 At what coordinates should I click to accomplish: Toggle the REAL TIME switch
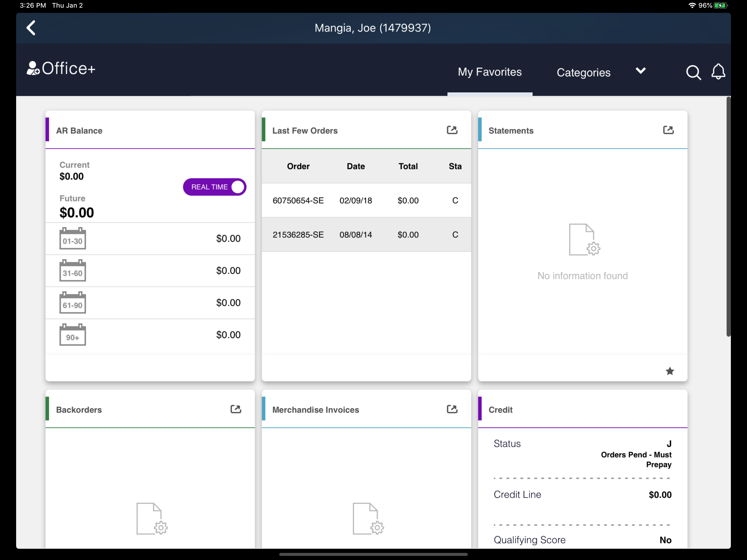(x=214, y=187)
